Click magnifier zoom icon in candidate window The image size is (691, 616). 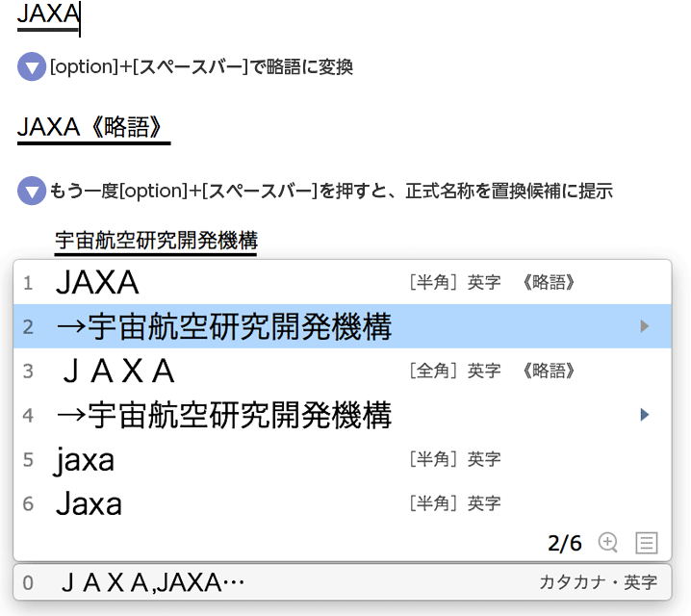click(608, 543)
